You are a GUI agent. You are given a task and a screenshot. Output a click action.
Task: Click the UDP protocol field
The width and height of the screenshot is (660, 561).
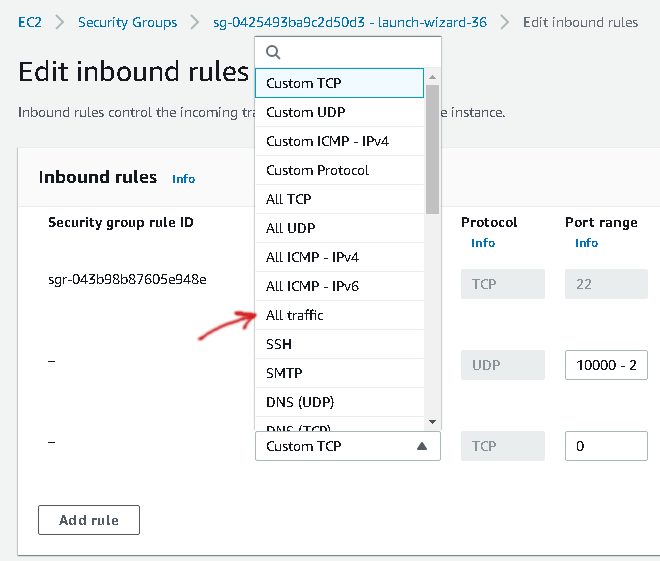point(503,365)
